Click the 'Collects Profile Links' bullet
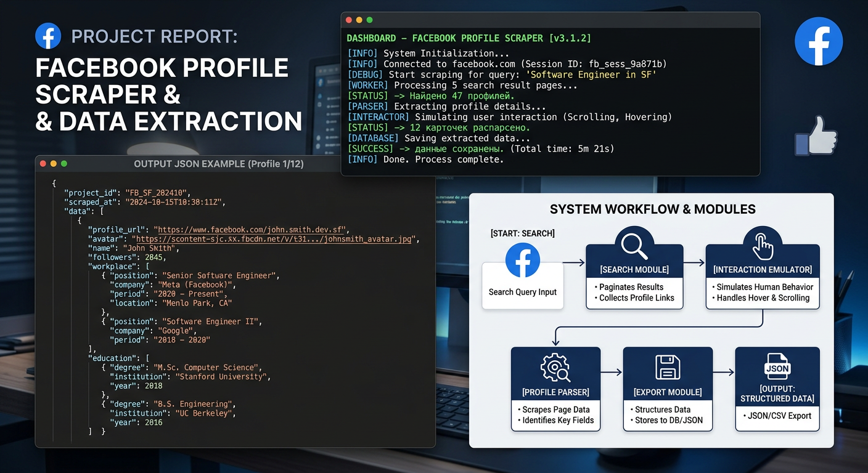The height and width of the screenshot is (473, 868). coord(634,297)
